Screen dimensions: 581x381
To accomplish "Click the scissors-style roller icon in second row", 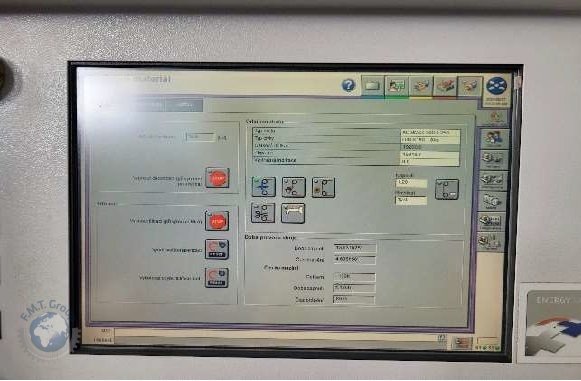I will (x=263, y=213).
